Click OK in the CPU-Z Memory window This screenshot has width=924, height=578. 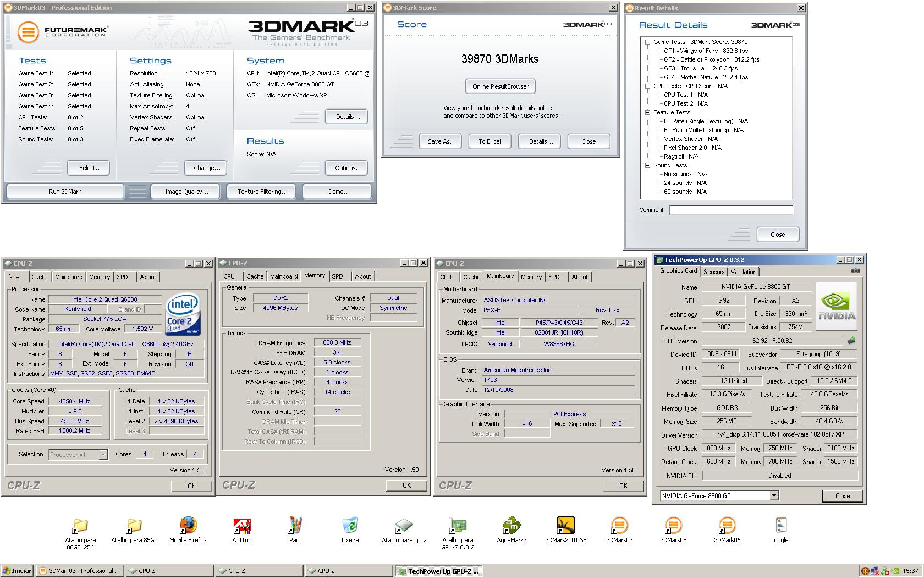tap(406, 486)
